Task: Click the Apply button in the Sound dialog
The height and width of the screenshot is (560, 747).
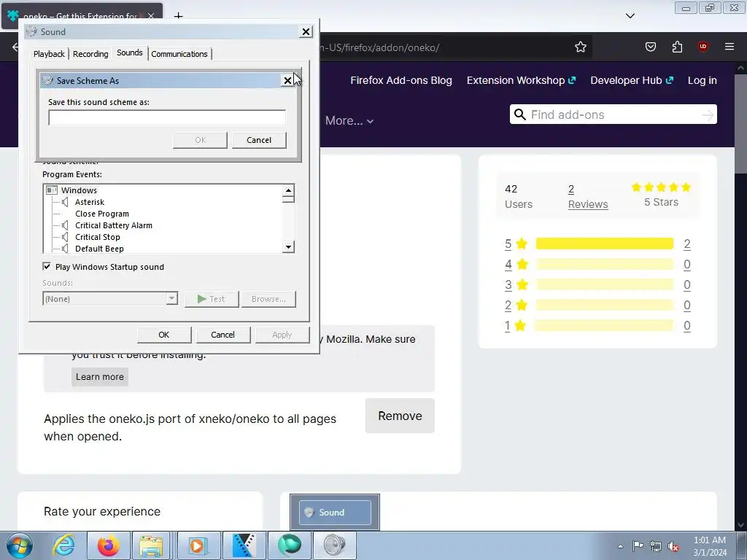Action: click(x=282, y=335)
